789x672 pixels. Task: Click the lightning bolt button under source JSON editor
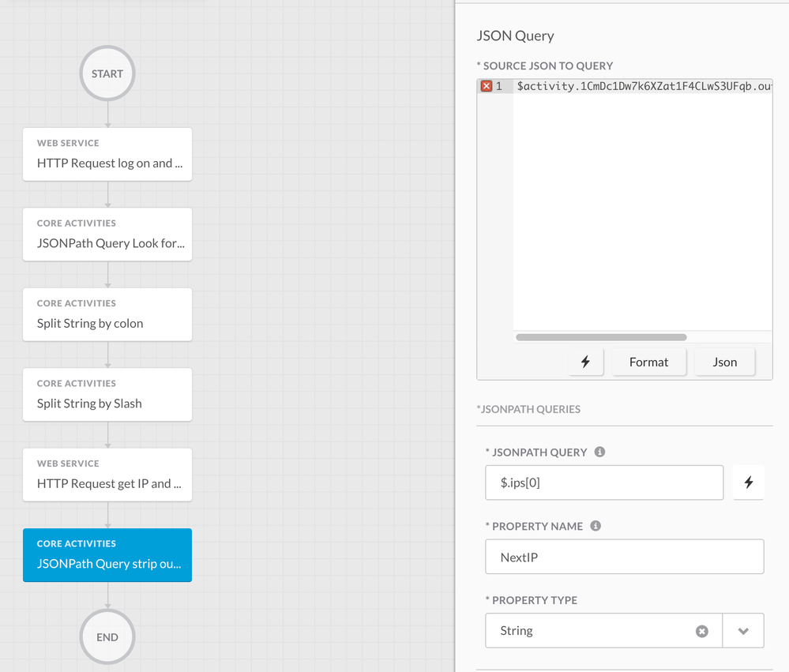(586, 362)
